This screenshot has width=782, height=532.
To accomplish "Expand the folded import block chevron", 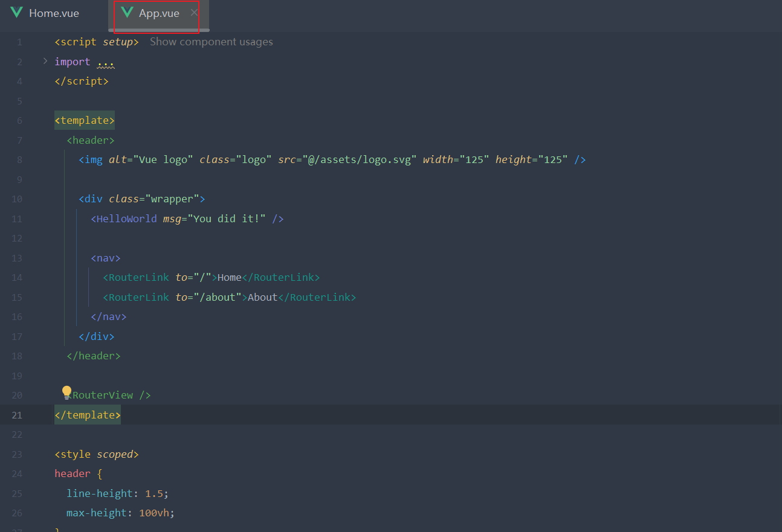I will pyautogui.click(x=45, y=61).
